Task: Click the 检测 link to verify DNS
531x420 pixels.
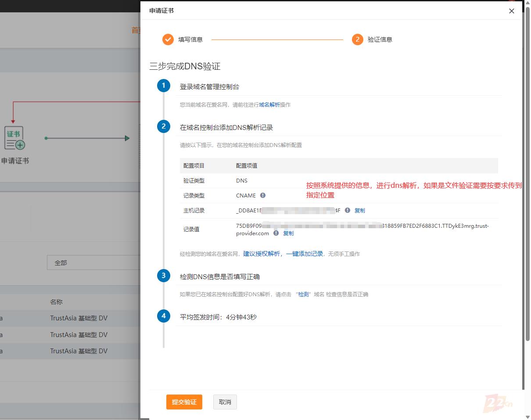Action: tap(303, 294)
